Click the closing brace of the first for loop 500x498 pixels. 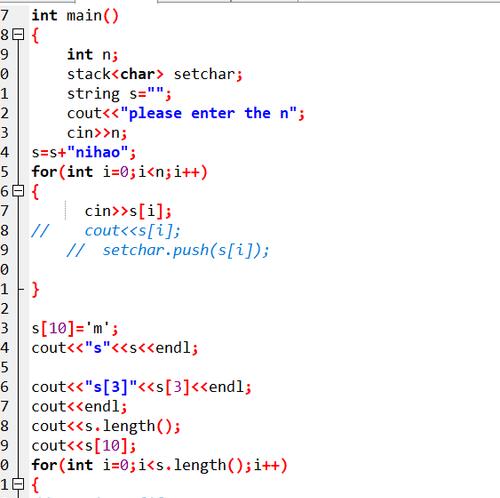click(35, 289)
